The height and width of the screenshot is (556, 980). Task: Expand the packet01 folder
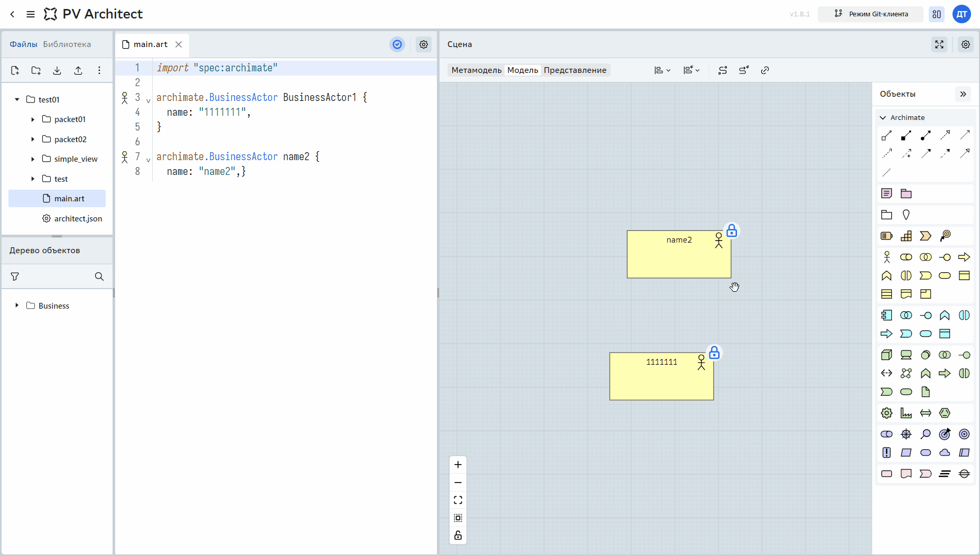click(33, 119)
